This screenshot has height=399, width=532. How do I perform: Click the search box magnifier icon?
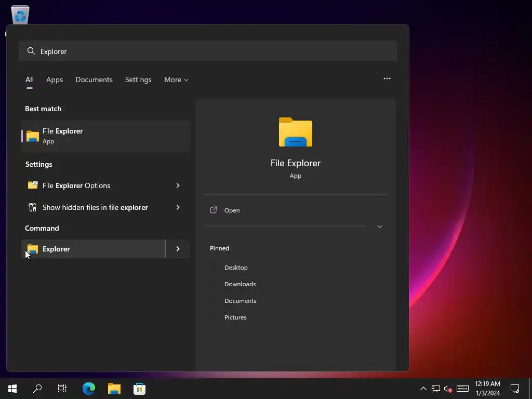pyautogui.click(x=31, y=51)
